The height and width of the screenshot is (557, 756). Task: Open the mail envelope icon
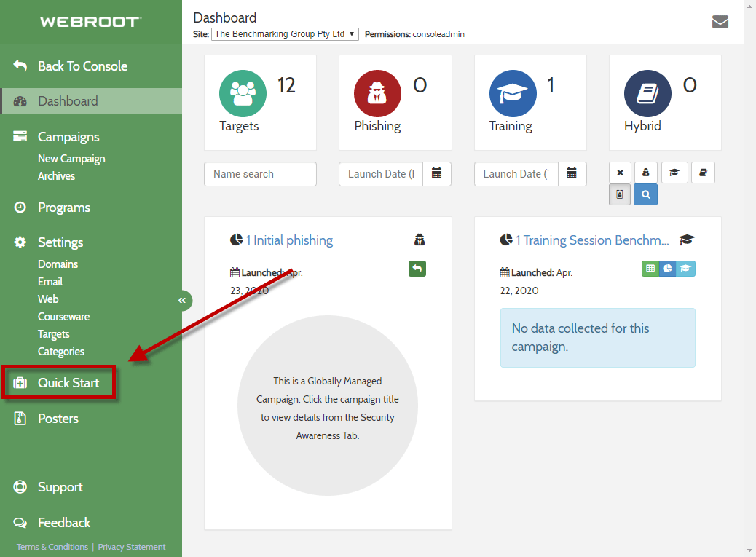(x=720, y=22)
